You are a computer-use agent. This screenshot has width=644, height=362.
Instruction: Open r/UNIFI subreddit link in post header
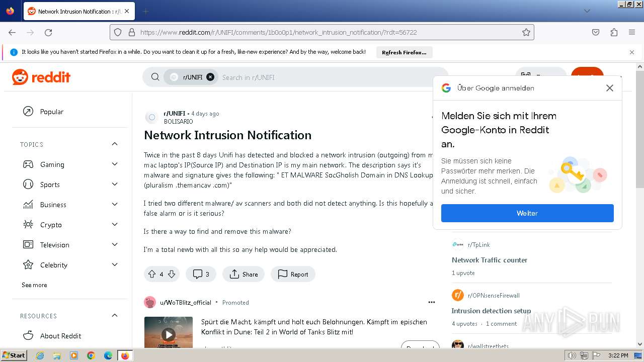[175, 114]
